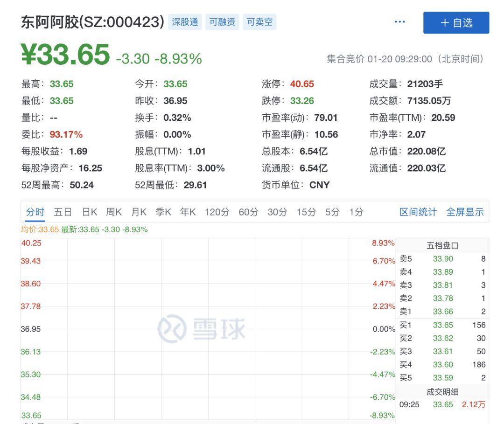The width and height of the screenshot is (504, 424).
Task: Click the 总市值 value 220.08亿
Action: click(x=426, y=151)
